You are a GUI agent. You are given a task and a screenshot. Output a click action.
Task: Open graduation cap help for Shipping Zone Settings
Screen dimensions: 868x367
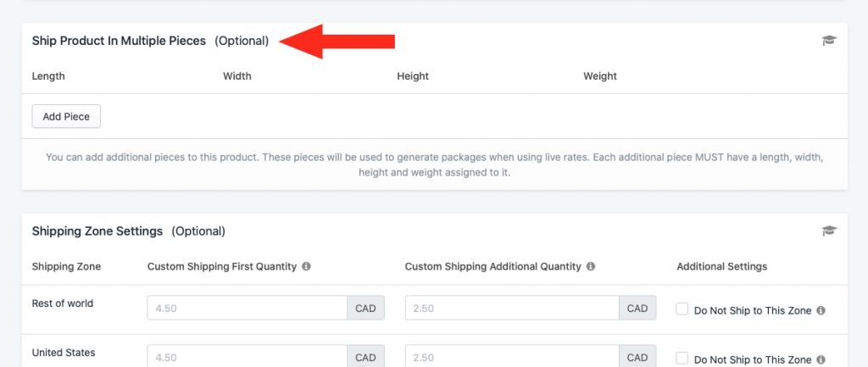[829, 231]
